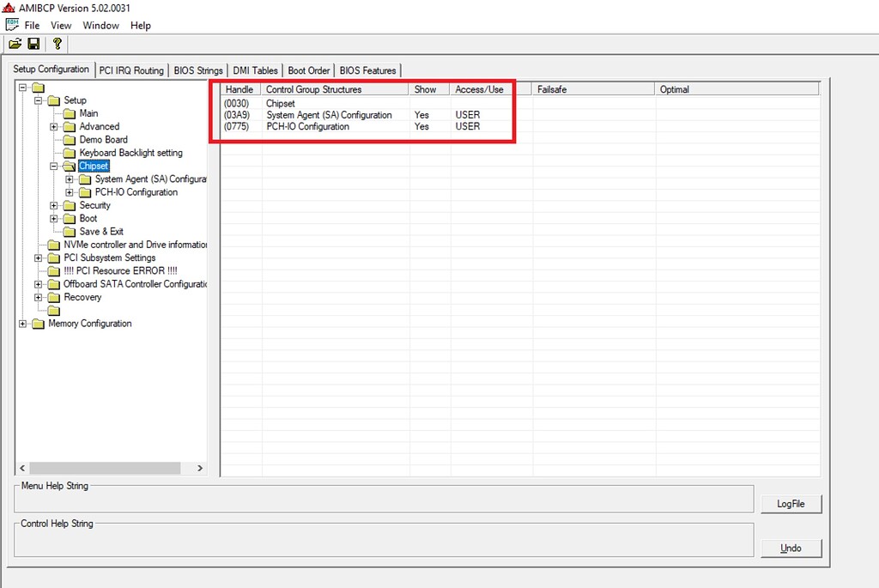Screen dimensions: 879x588
Task: Open the Window menu
Action: (x=100, y=25)
